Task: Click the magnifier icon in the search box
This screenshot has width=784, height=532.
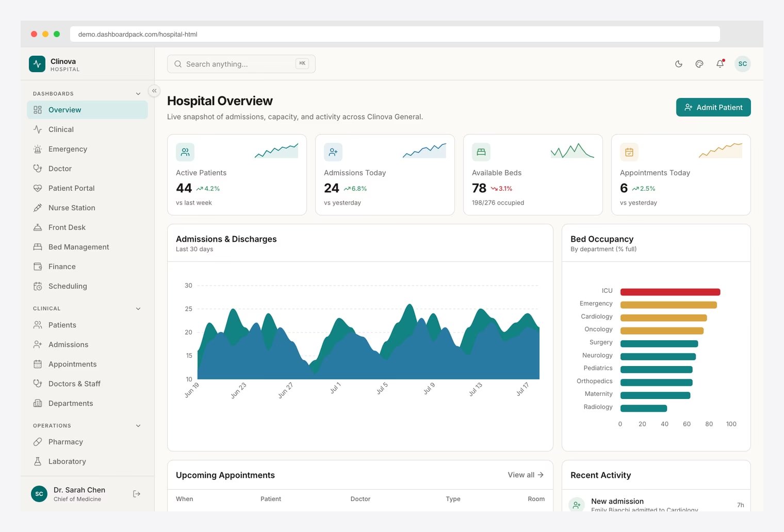Action: (x=178, y=64)
